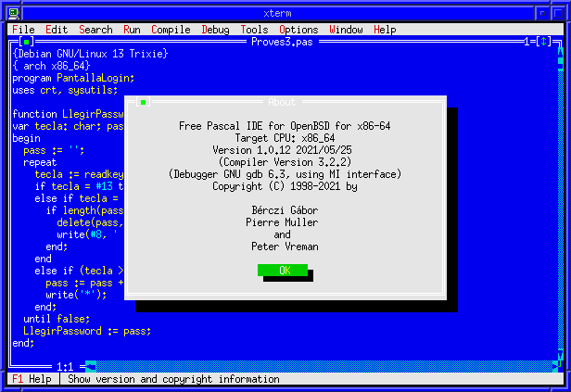Click the 'LlegirPassword := pass;' code line
This screenshot has width=571, height=392.
tap(87, 331)
